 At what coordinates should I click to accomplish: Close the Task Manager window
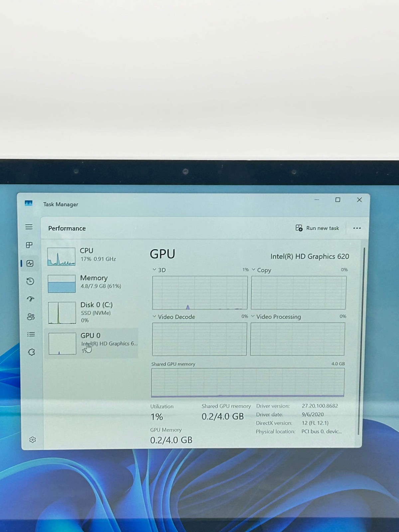click(359, 200)
